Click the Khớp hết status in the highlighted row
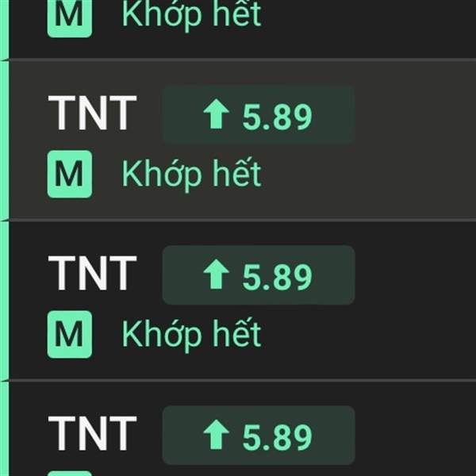The height and width of the screenshot is (476, 476). pyautogui.click(x=191, y=175)
